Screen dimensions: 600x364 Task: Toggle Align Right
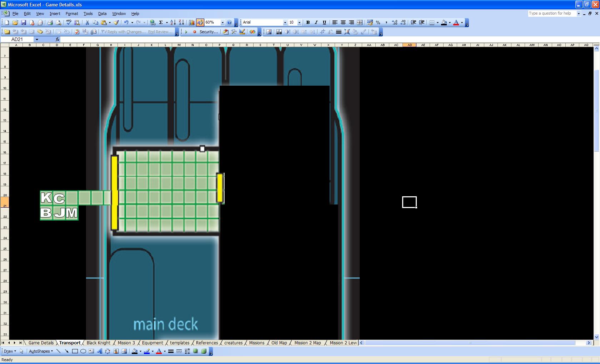[351, 22]
